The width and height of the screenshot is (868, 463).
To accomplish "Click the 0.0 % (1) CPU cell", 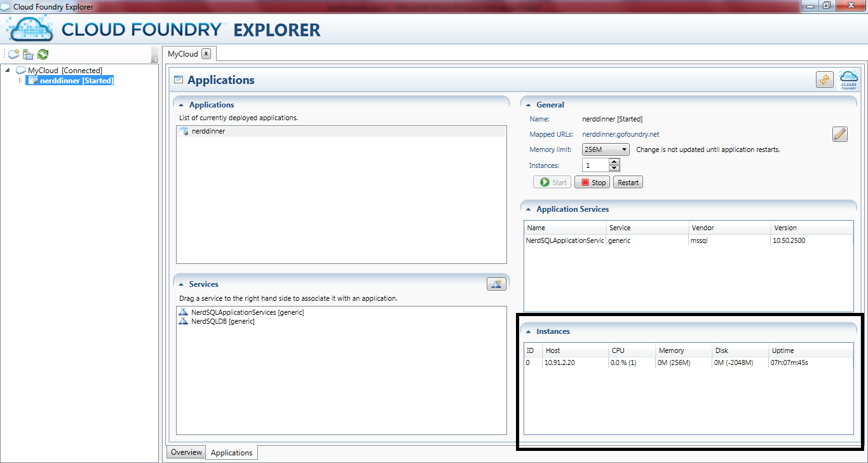I will click(623, 363).
